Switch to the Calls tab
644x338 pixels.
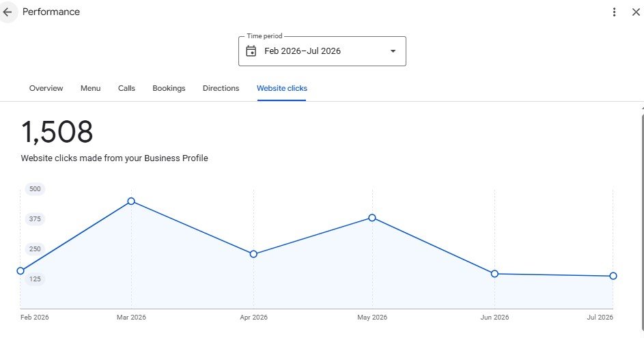(x=126, y=88)
